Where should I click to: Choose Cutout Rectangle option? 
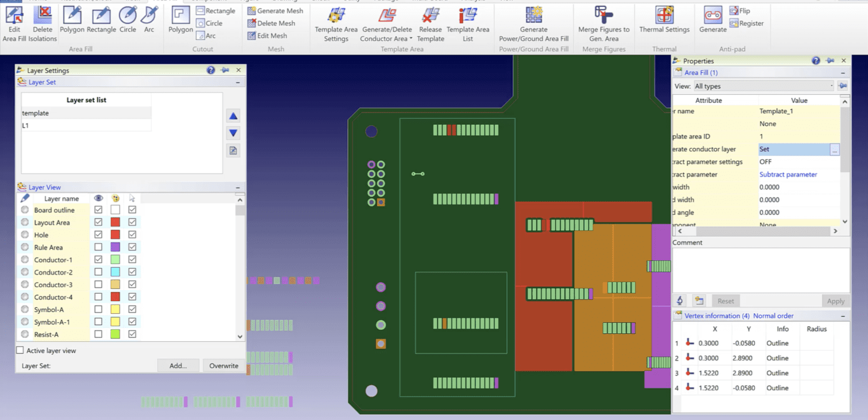click(216, 11)
